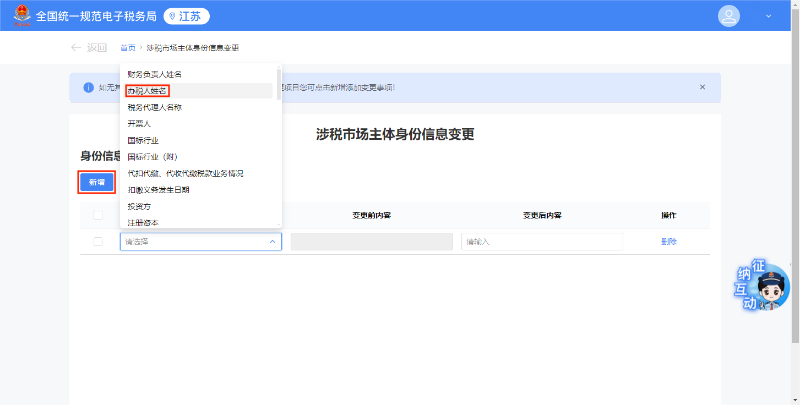
Task: Select 国标行业（附） option
Action: (x=200, y=157)
